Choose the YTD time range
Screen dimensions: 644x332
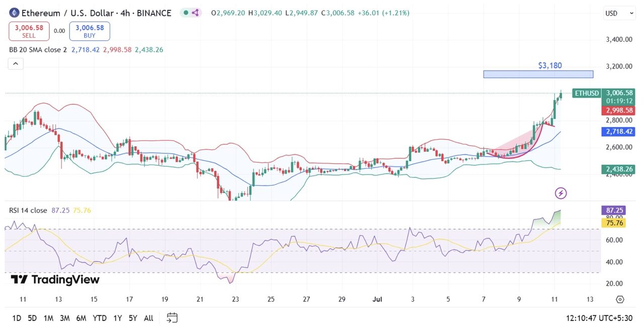pyautogui.click(x=100, y=318)
